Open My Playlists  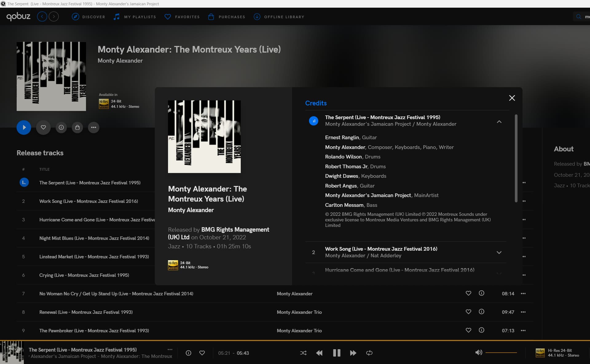pyautogui.click(x=135, y=17)
